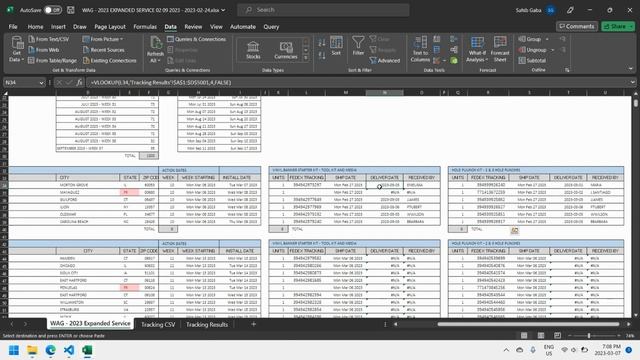Open the Group dropdown arrow
Image resolution: width=640 pixels, height=360 pixels.
point(547,39)
